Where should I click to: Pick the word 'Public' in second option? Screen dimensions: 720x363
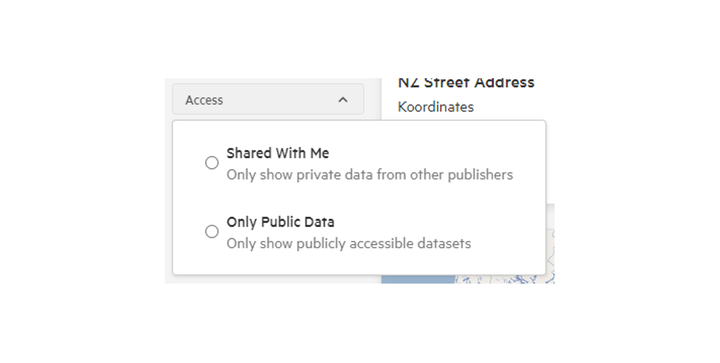pyautogui.click(x=280, y=222)
